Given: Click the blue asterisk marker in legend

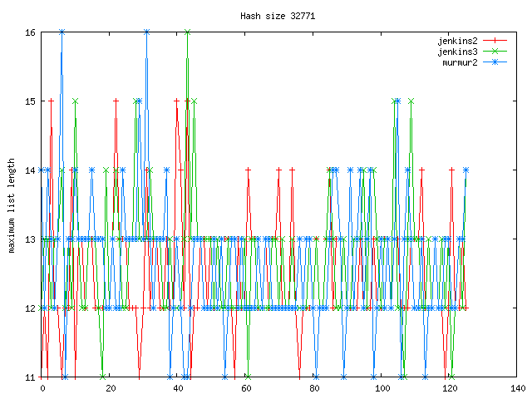Looking at the screenshot, I should pos(496,63).
